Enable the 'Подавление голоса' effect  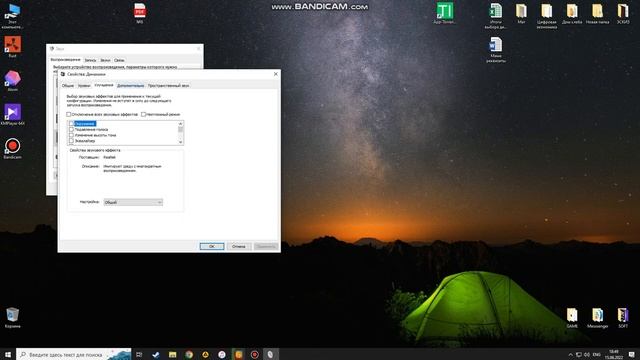click(x=71, y=129)
